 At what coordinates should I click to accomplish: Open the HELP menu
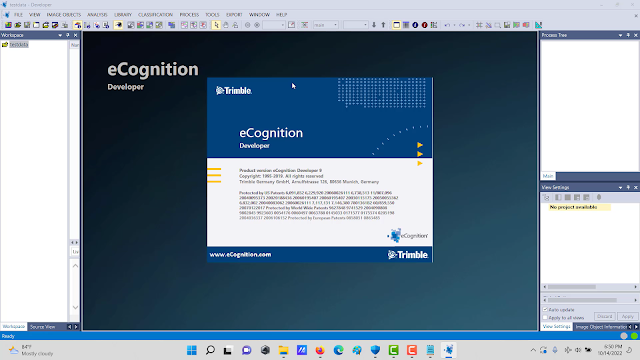click(282, 15)
